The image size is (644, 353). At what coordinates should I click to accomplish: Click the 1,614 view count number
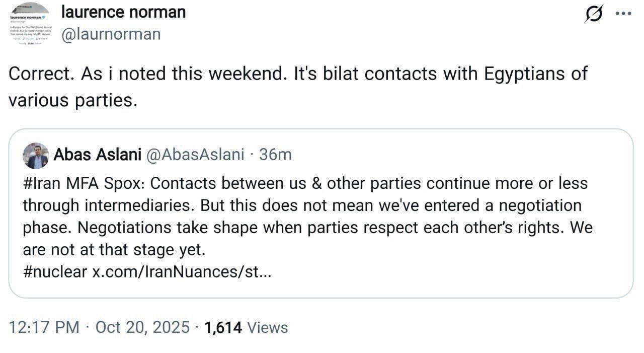[223, 327]
